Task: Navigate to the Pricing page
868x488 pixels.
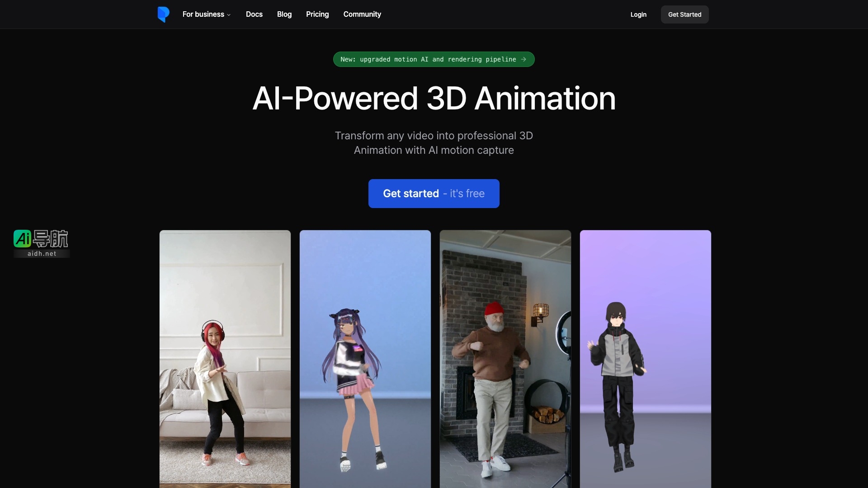Action: (317, 14)
